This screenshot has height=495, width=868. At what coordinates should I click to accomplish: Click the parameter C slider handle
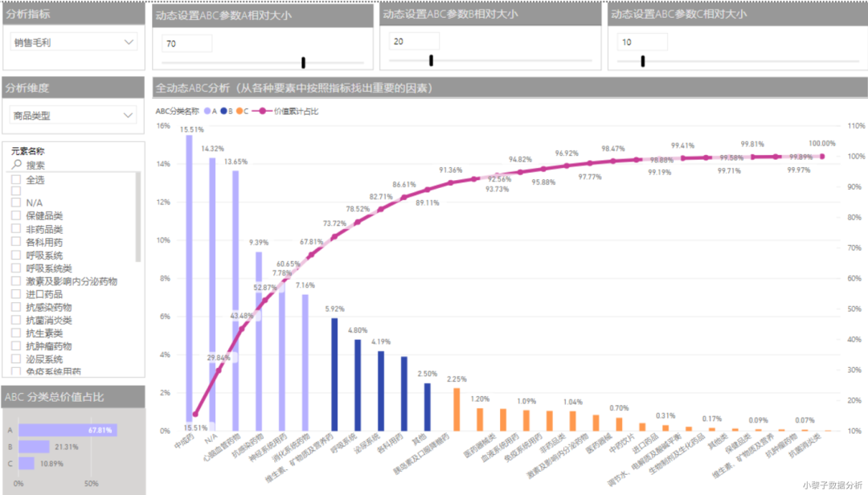point(643,61)
